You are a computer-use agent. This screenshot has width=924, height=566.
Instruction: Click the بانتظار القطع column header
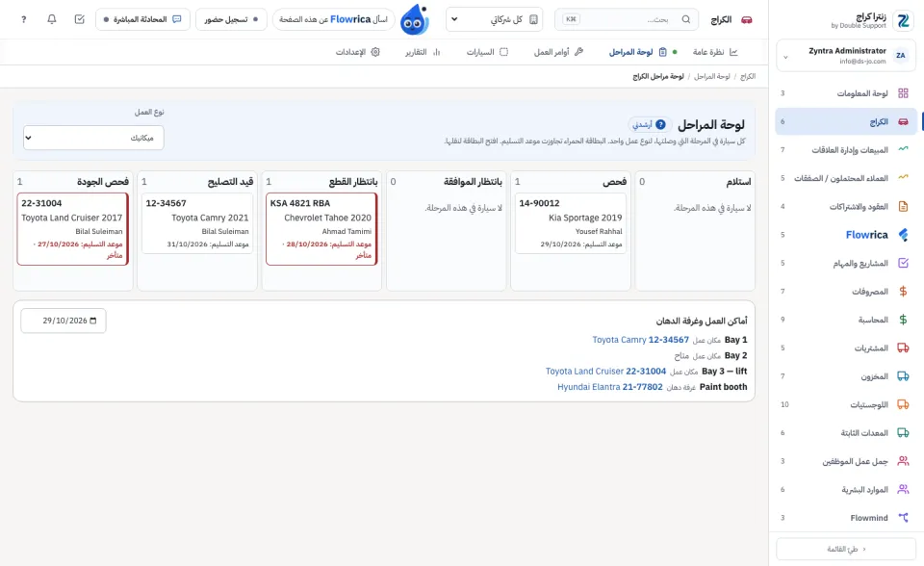pos(353,182)
